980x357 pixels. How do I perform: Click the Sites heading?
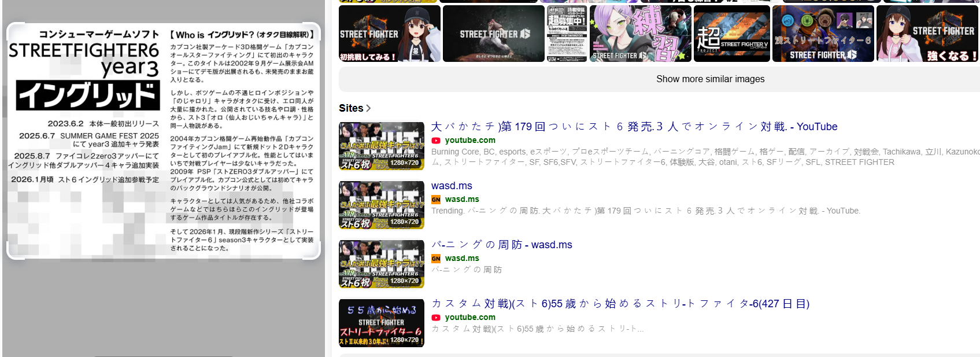coord(351,108)
